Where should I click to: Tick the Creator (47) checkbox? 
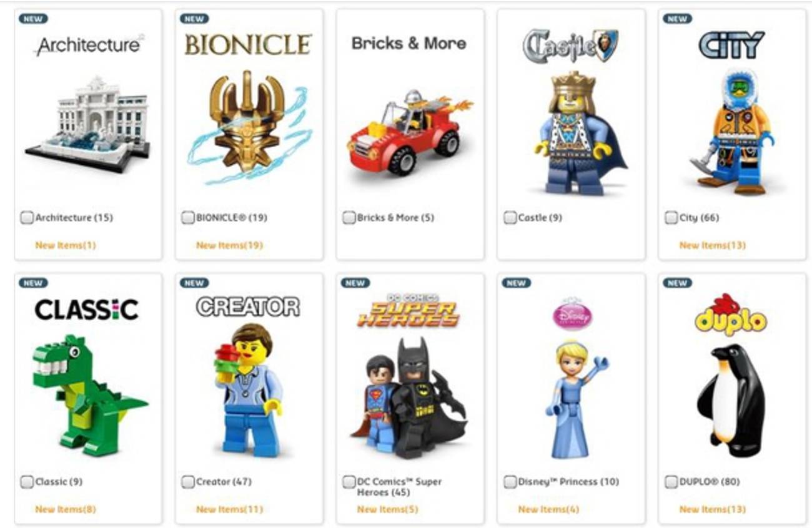tap(188, 482)
